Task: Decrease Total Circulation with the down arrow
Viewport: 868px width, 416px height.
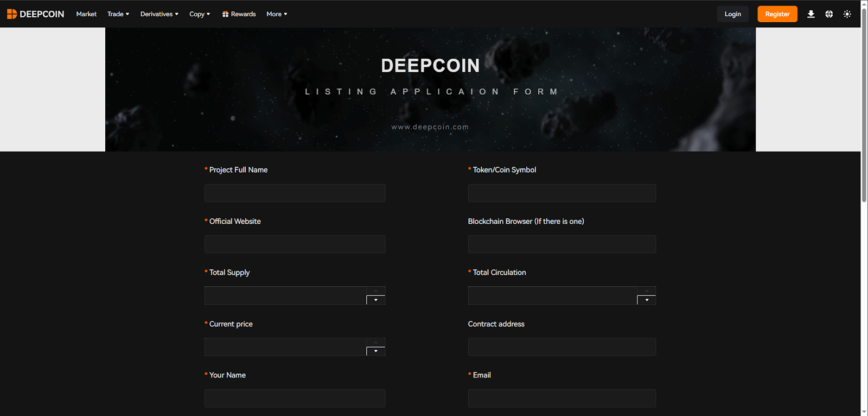Action: coord(646,300)
